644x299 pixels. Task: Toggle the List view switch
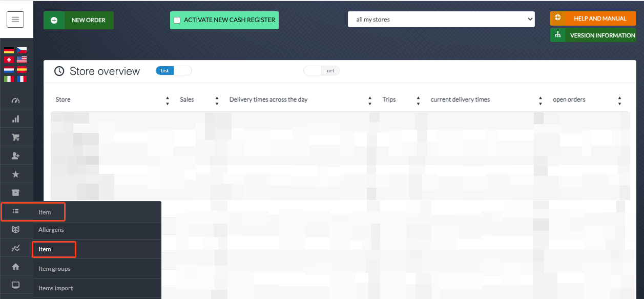(x=174, y=71)
